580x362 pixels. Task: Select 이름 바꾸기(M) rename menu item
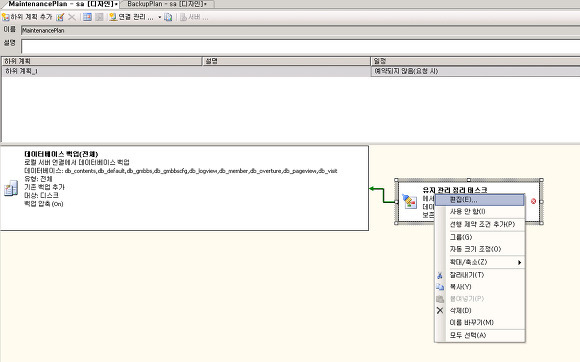point(480,322)
